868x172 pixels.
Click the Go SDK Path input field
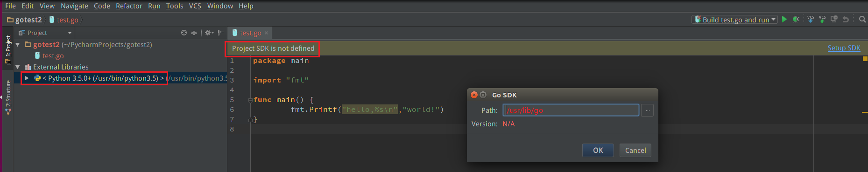[571, 110]
